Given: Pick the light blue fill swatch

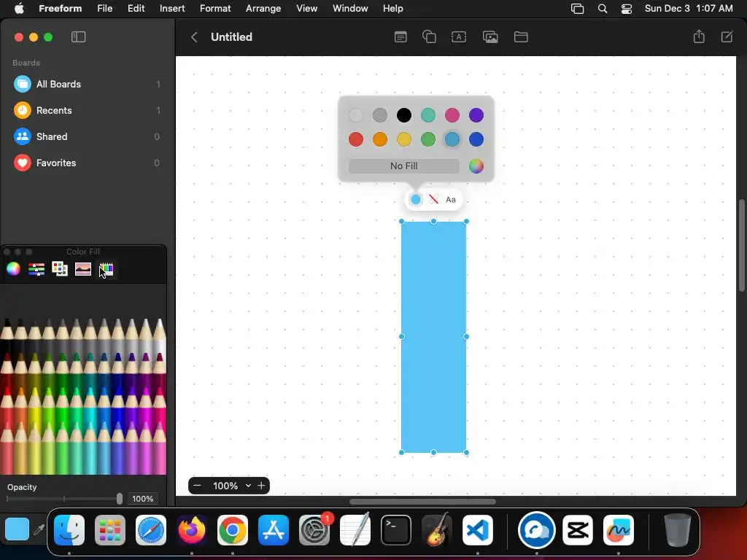Looking at the screenshot, I should point(452,139).
